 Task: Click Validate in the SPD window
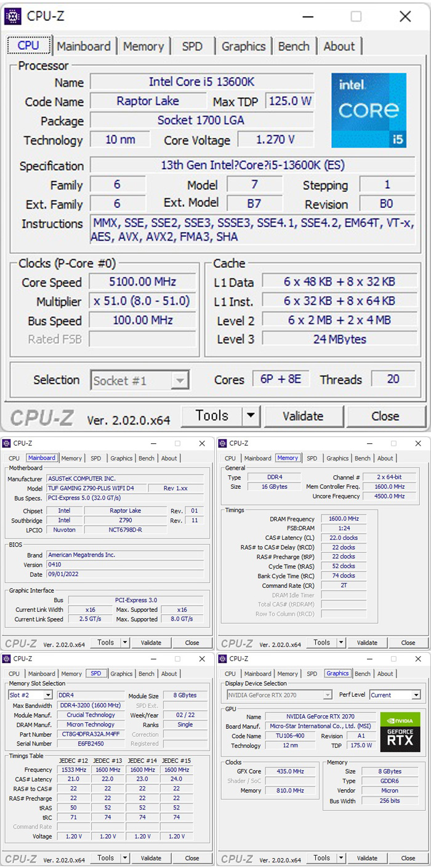(x=151, y=858)
